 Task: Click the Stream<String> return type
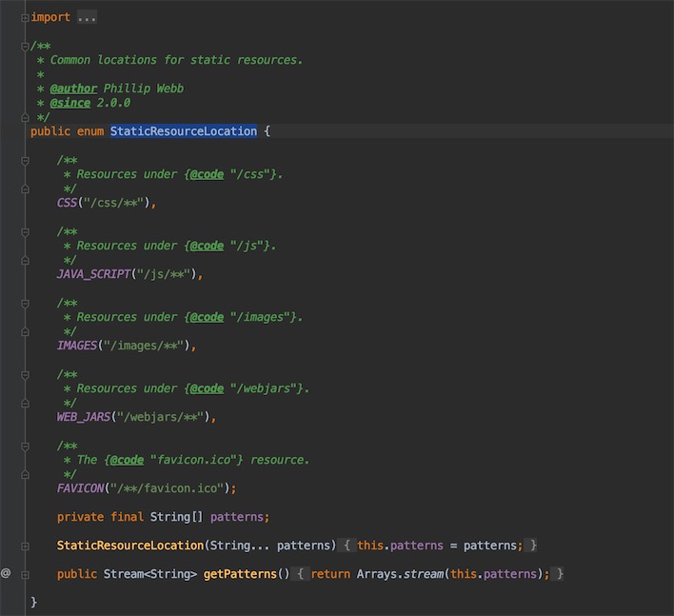tap(150, 574)
